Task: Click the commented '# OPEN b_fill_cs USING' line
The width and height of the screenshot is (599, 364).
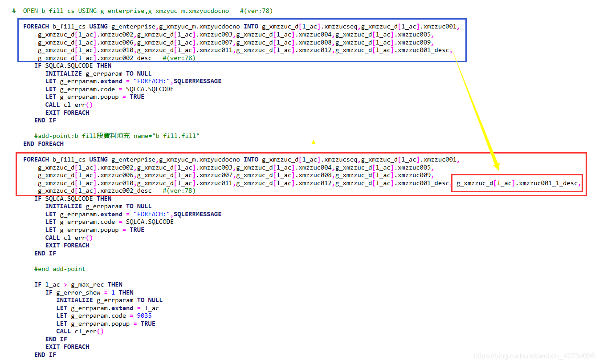Action: tap(143, 11)
